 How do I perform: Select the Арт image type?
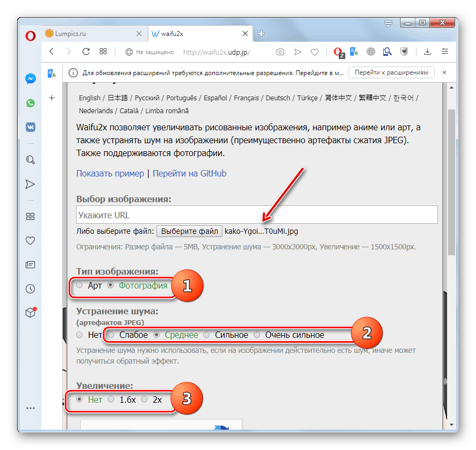click(x=79, y=285)
